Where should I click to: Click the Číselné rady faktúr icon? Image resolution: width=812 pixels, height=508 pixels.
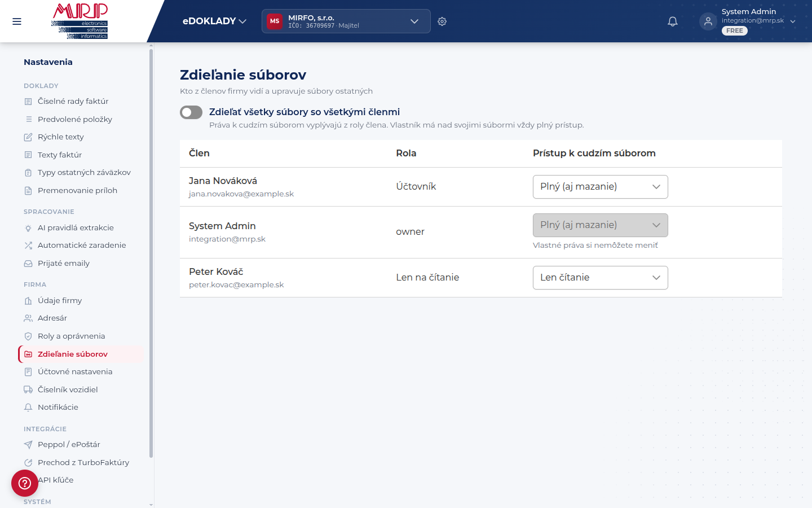(28, 102)
